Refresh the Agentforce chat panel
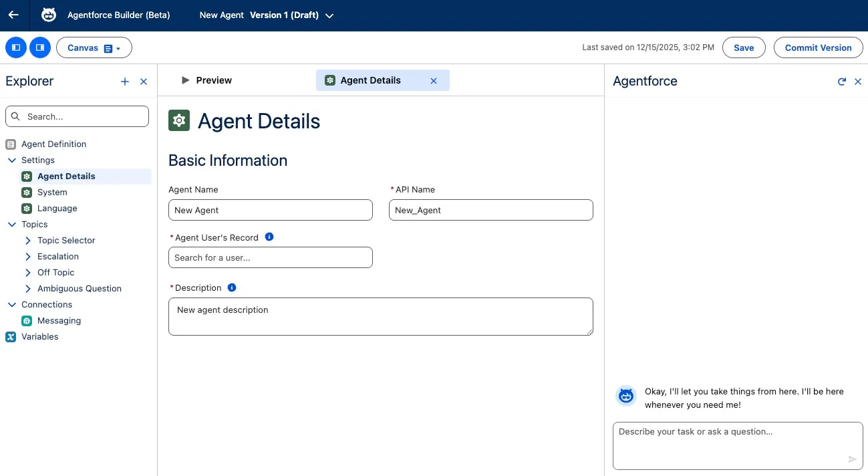 tap(842, 82)
